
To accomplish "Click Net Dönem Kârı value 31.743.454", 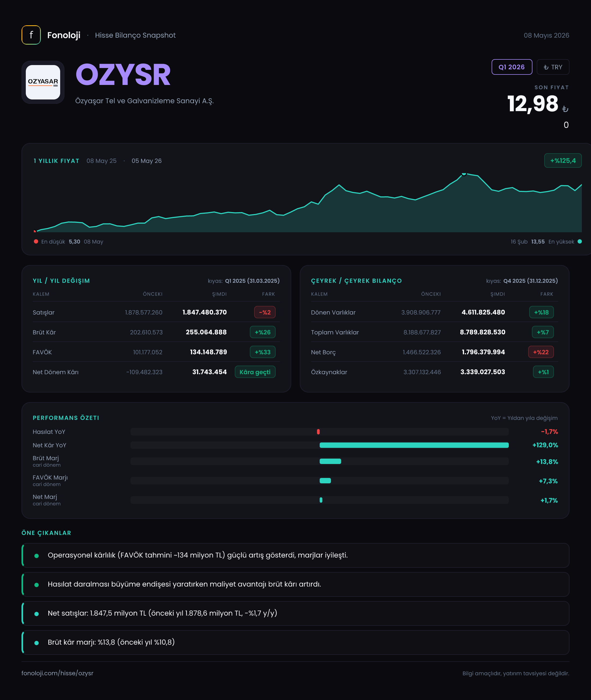I will tap(209, 372).
